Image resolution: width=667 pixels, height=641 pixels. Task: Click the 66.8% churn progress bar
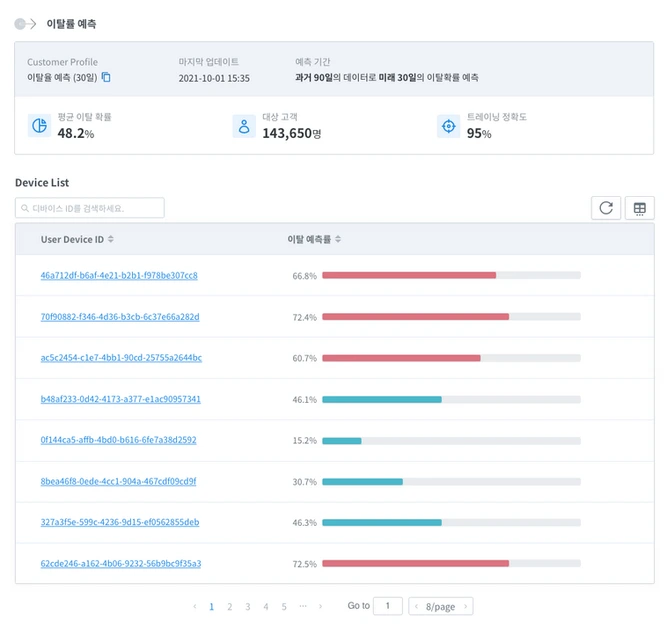(x=451, y=275)
